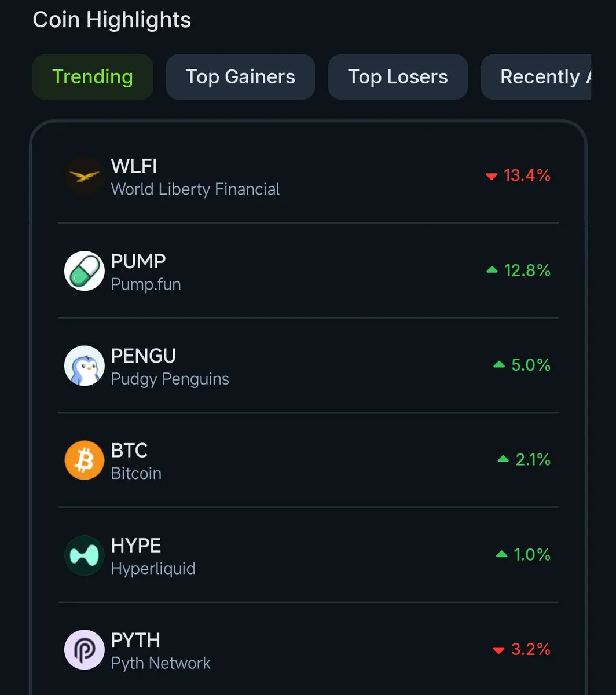Show the Top Losers tab
This screenshot has height=695, width=616.
pos(398,77)
